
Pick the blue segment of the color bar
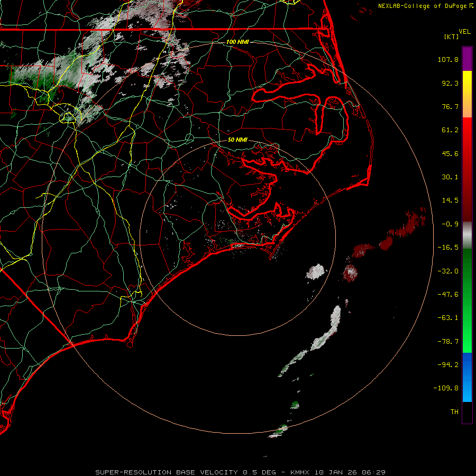click(467, 377)
